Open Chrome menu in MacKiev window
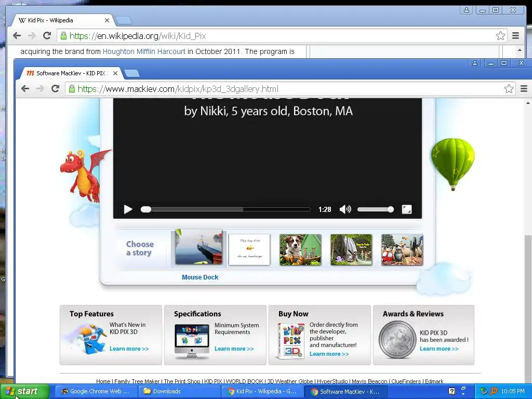Screen dimensions: 532x399 tap(524, 88)
